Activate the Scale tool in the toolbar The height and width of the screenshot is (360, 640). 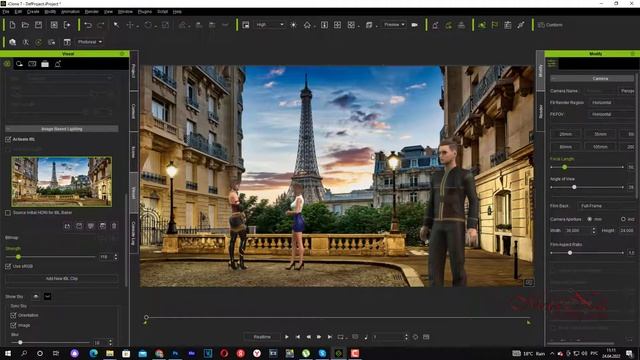(165, 25)
